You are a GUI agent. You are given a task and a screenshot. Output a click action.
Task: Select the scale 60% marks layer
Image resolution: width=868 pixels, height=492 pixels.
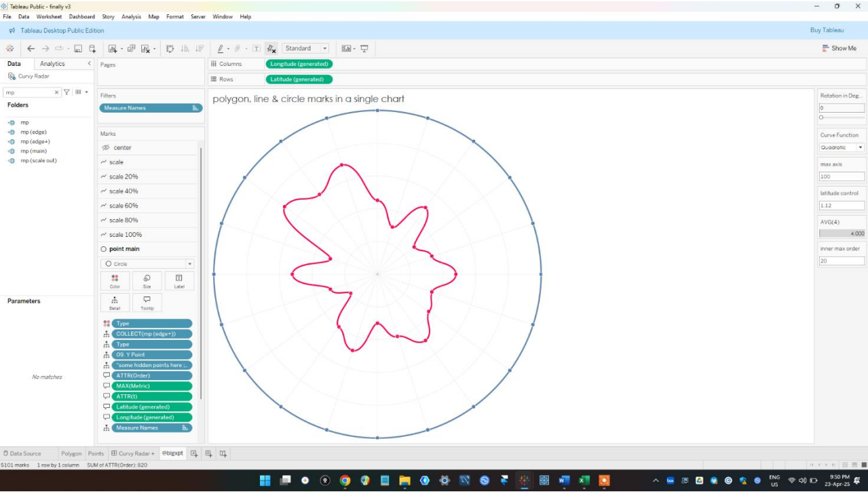[x=123, y=206]
